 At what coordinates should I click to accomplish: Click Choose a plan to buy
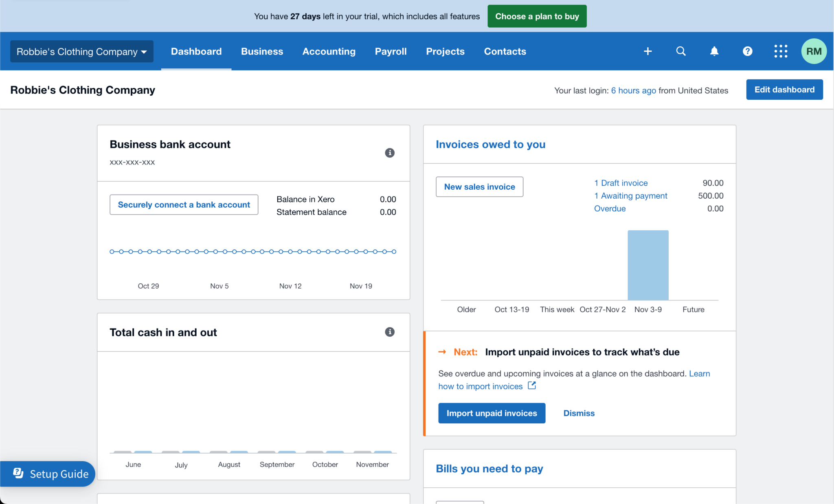(537, 16)
